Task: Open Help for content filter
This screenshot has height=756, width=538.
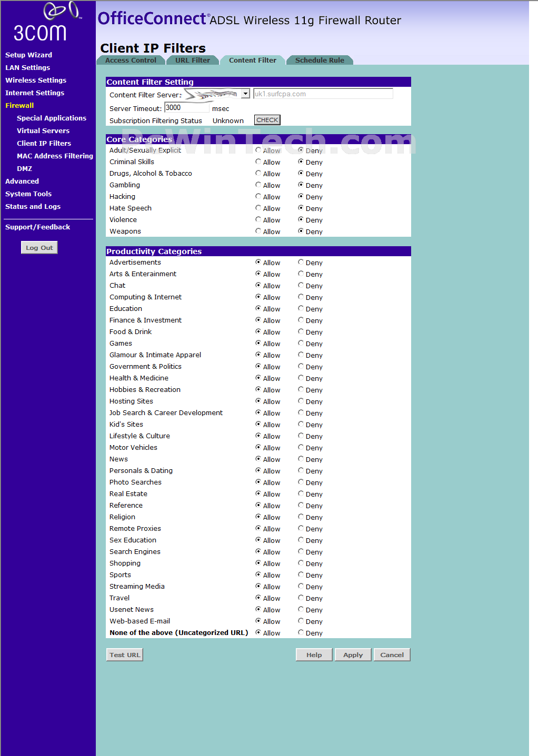Action: click(314, 655)
